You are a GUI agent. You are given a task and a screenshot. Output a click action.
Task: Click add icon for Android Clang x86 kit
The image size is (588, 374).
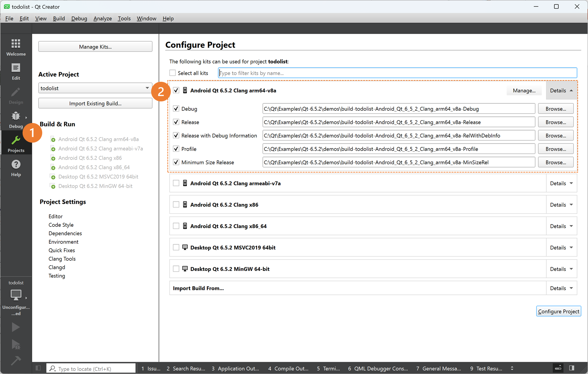[x=53, y=158]
